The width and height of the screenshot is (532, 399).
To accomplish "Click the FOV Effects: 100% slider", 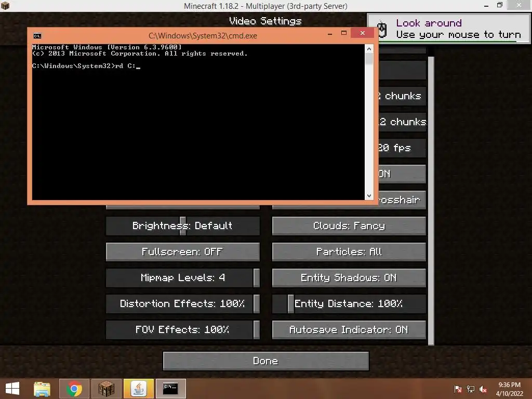I will coord(182,329).
